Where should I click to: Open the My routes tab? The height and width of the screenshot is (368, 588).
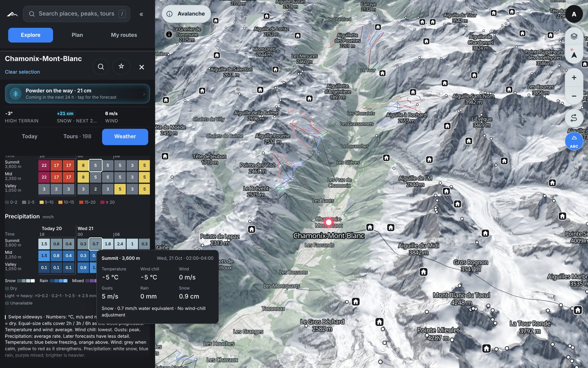(x=124, y=35)
